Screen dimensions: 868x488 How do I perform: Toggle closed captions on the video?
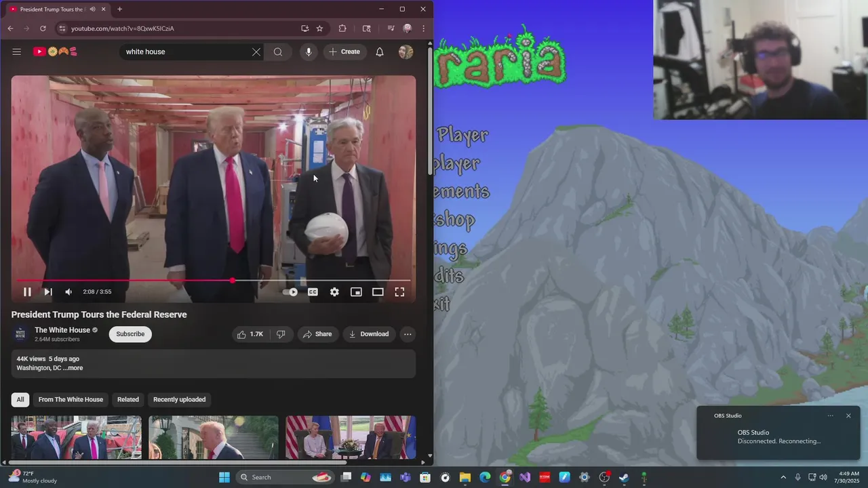[x=313, y=292]
